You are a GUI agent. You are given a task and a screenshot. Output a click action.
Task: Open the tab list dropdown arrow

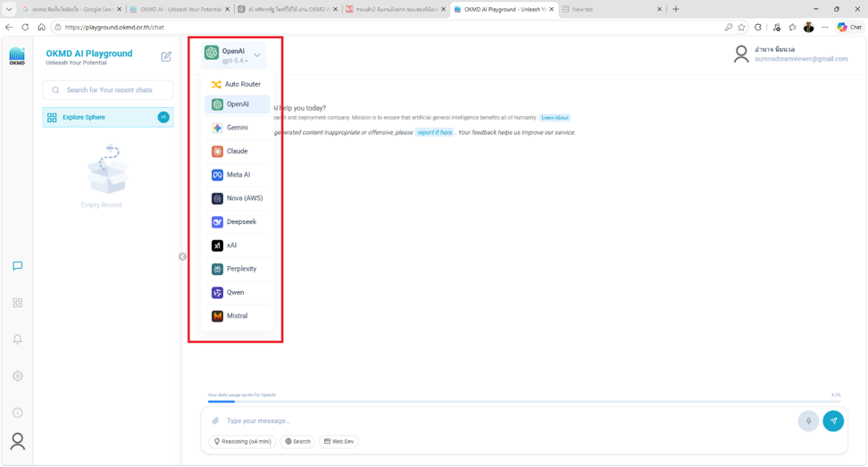point(9,9)
